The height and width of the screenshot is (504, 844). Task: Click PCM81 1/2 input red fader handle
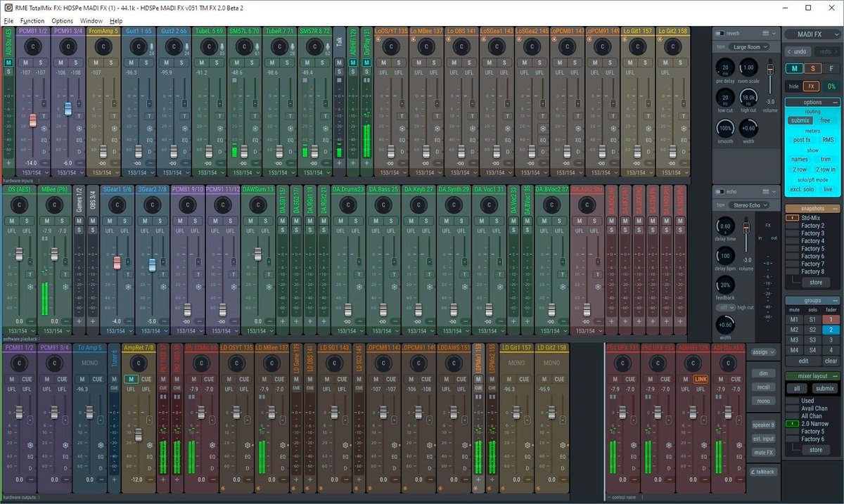click(x=33, y=120)
